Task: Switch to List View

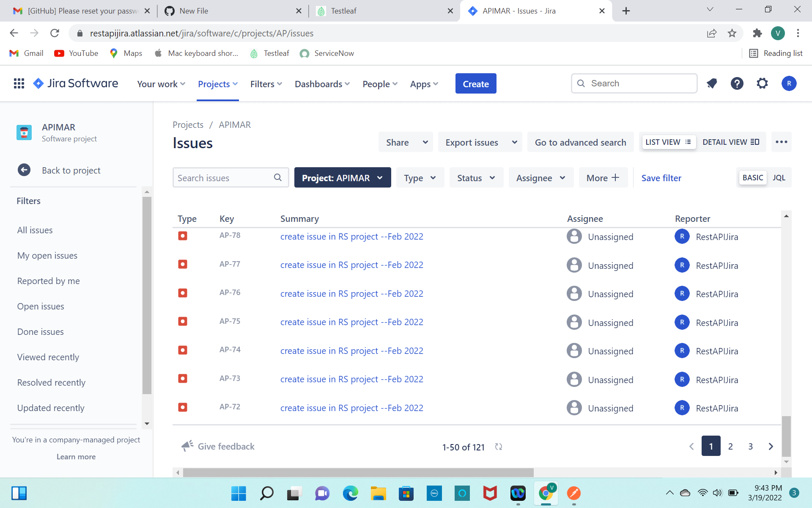Action: [x=668, y=142]
